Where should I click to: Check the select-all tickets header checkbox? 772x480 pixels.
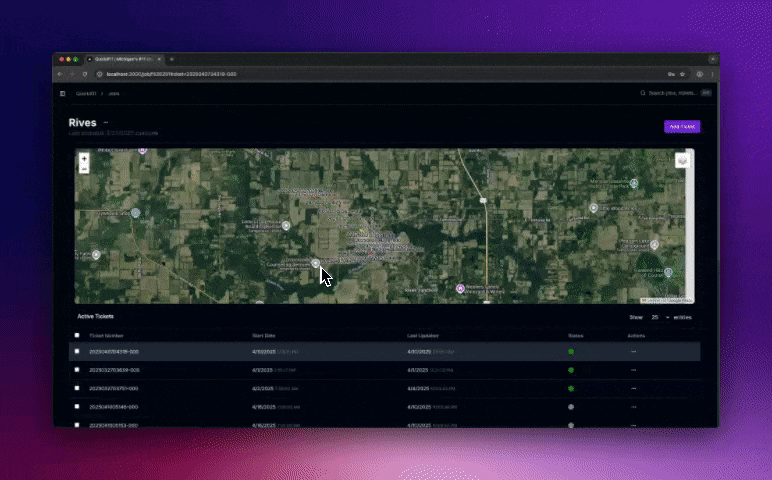77,335
